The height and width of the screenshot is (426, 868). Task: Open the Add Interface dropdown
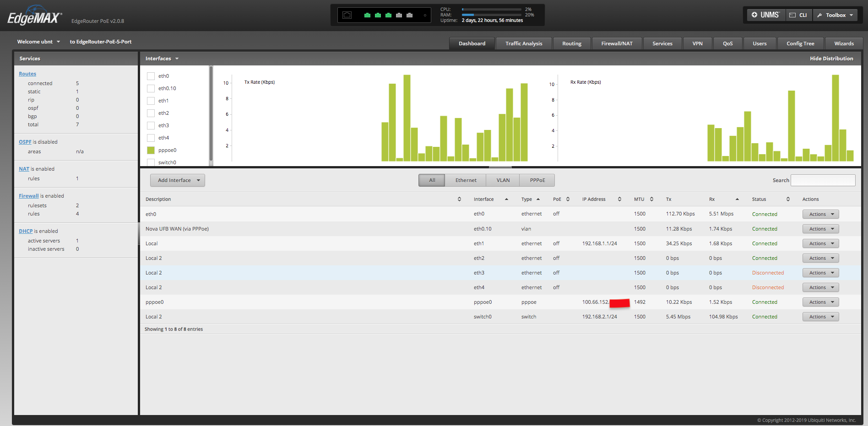[x=178, y=180]
